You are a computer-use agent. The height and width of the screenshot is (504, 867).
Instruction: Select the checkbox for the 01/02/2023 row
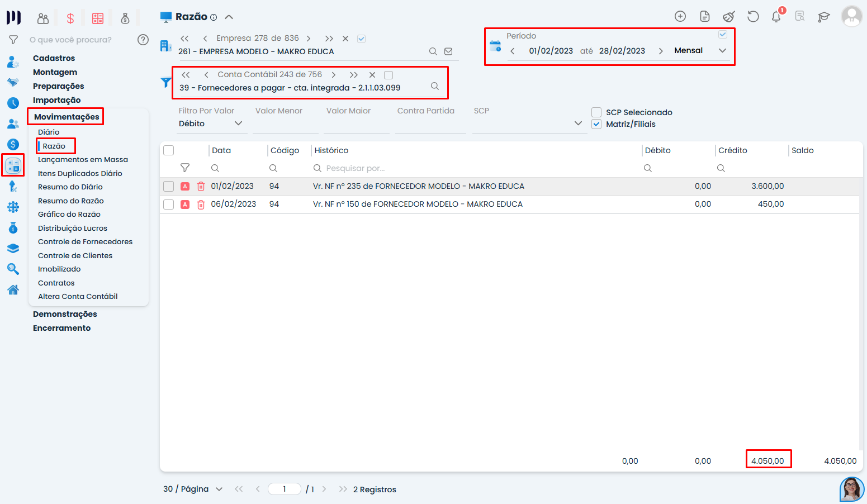point(168,187)
